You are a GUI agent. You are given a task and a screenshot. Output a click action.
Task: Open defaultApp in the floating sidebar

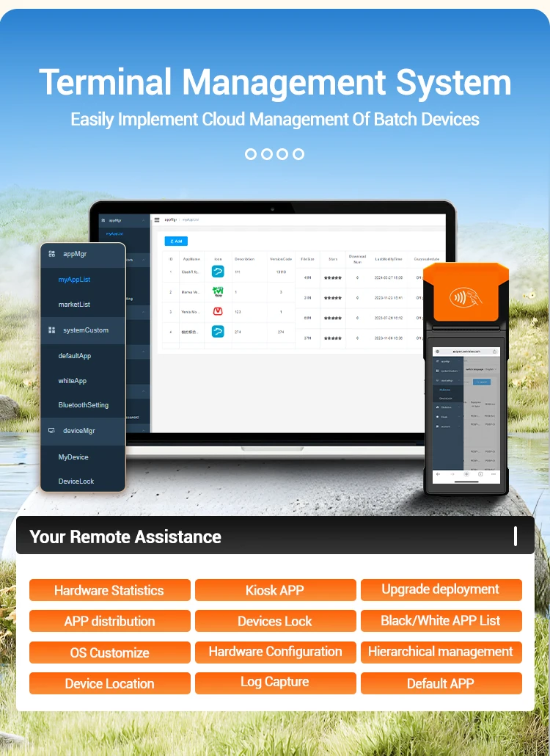(75, 356)
